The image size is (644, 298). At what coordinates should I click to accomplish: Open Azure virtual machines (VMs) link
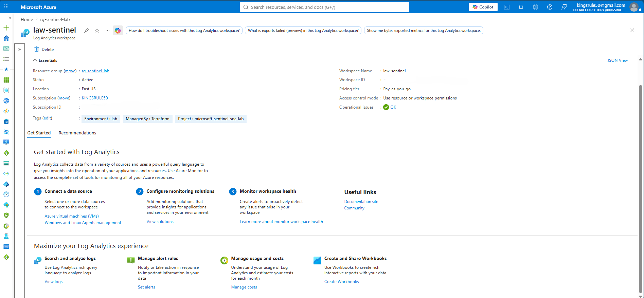72,216
